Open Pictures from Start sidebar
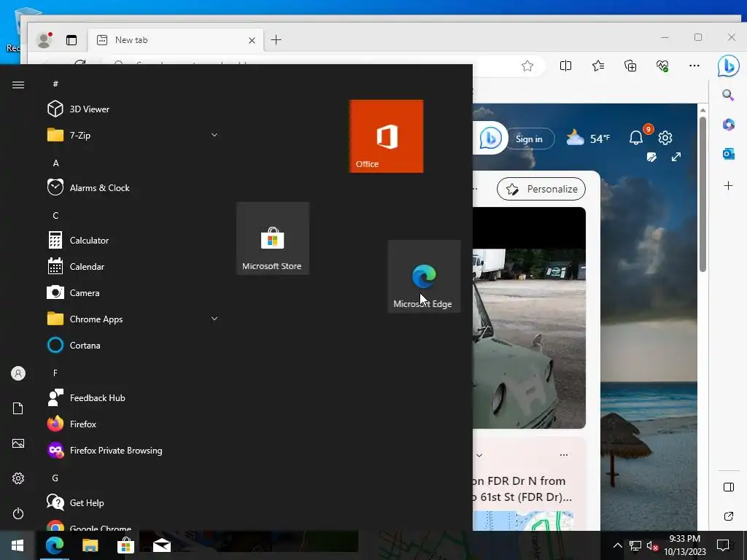747x560 pixels. (18, 443)
